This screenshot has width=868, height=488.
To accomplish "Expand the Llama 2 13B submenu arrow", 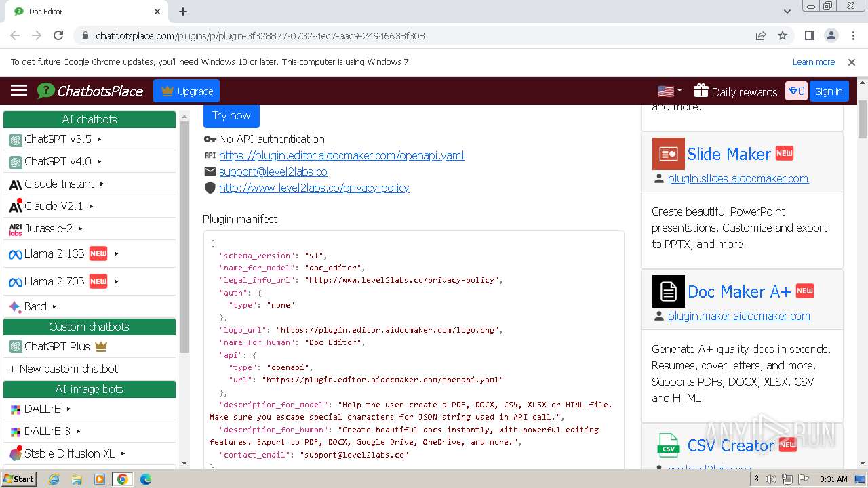I will (117, 253).
